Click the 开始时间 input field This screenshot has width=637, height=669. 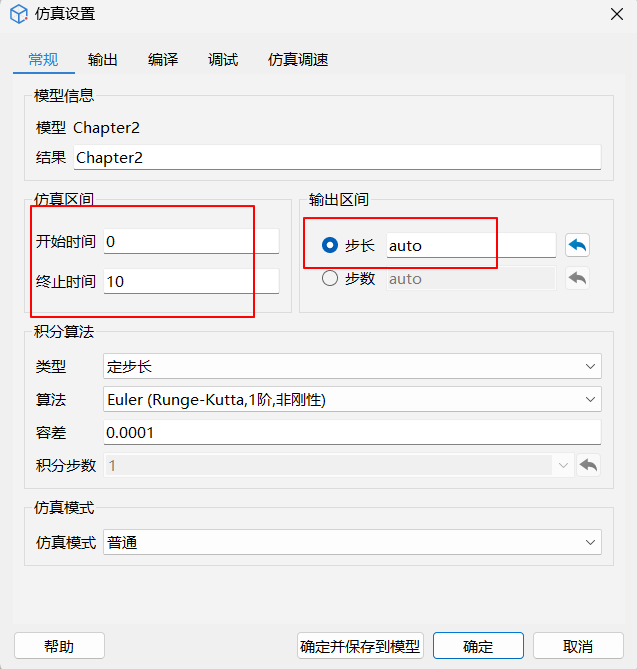click(190, 242)
